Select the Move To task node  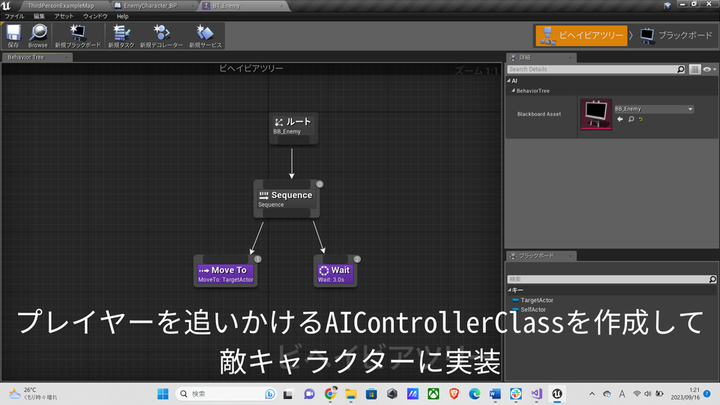click(227, 271)
